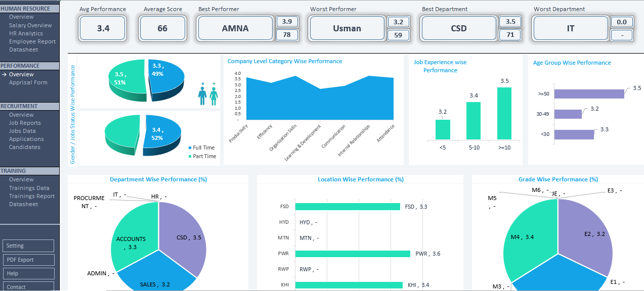Click the Setting button
The image size is (644, 291).
(28, 246)
